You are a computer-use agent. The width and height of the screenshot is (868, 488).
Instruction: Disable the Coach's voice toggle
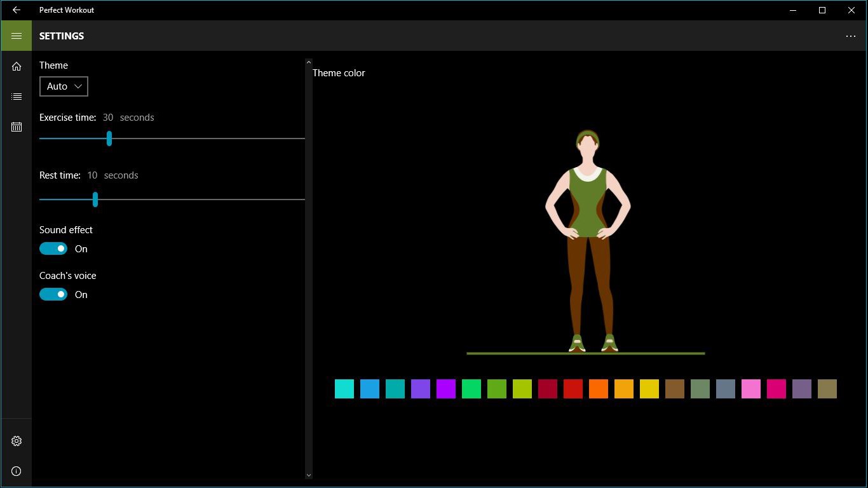tap(53, 294)
